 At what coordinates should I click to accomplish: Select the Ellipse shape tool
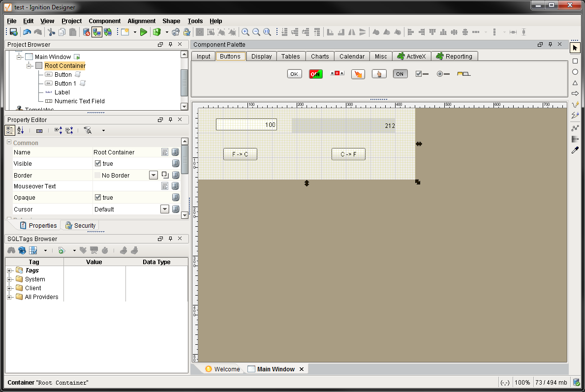pos(575,72)
